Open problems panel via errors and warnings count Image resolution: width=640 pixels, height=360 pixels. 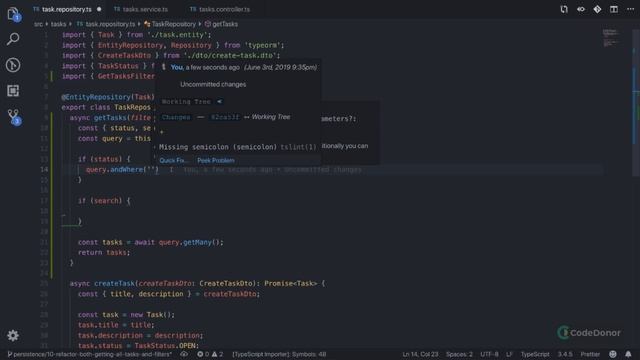210,354
